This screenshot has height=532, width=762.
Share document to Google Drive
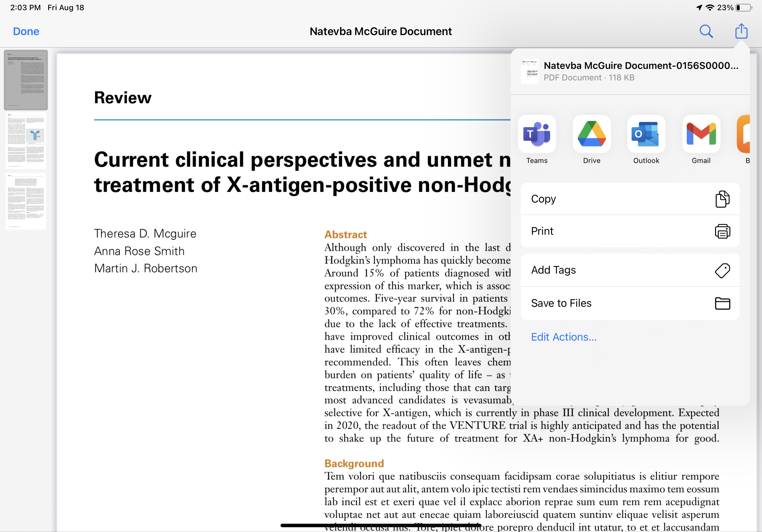pos(591,134)
